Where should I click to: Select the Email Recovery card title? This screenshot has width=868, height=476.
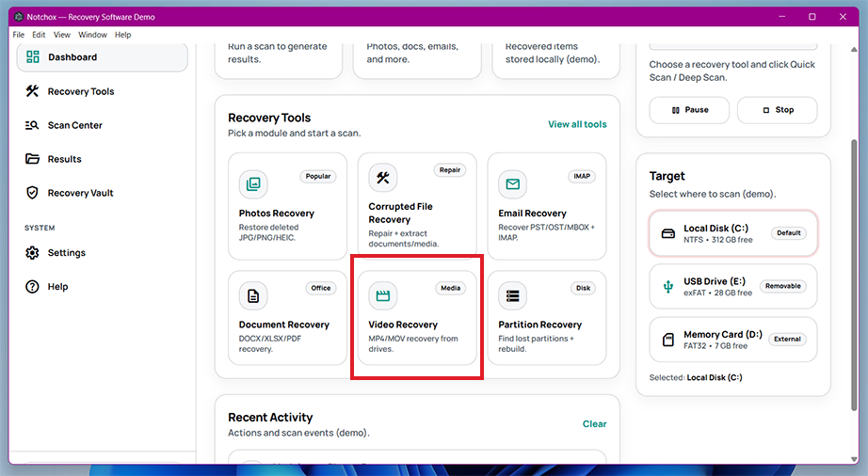click(533, 214)
